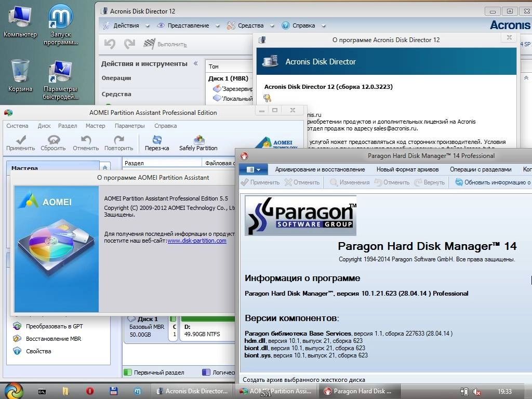The width and height of the screenshot is (532, 399).
Task: Click Повторить redo in AOMEI toolbar
Action: [x=119, y=143]
